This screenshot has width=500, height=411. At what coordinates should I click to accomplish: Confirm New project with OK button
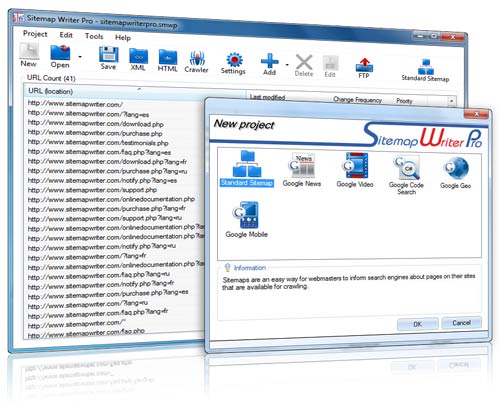417,324
